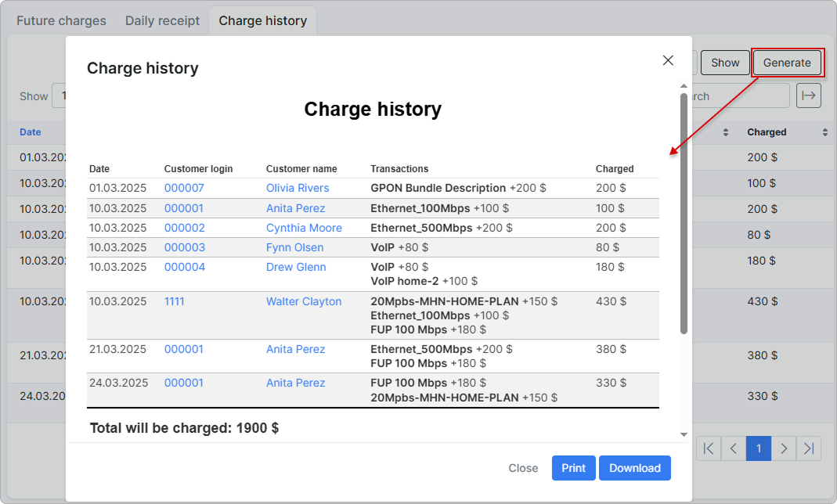Open customer login 000004
Viewport: 837px width, 504px height.
point(185,267)
